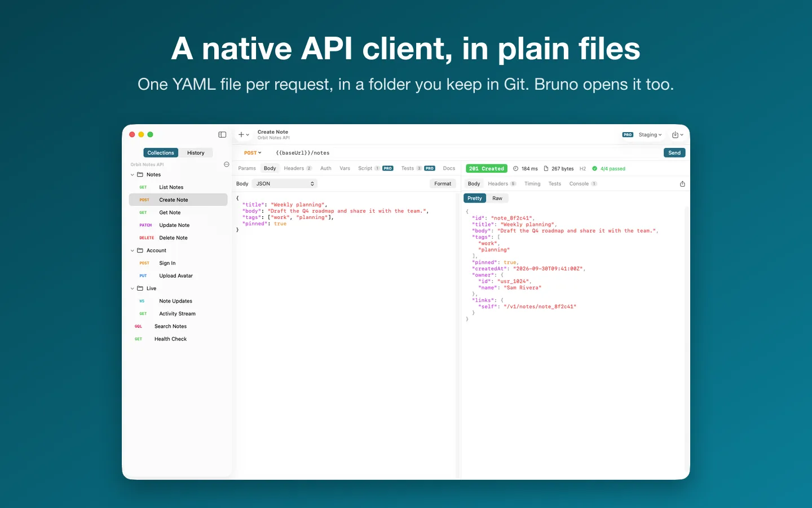Open the Staging environment dropdown
This screenshot has height=508, width=812.
tap(650, 135)
